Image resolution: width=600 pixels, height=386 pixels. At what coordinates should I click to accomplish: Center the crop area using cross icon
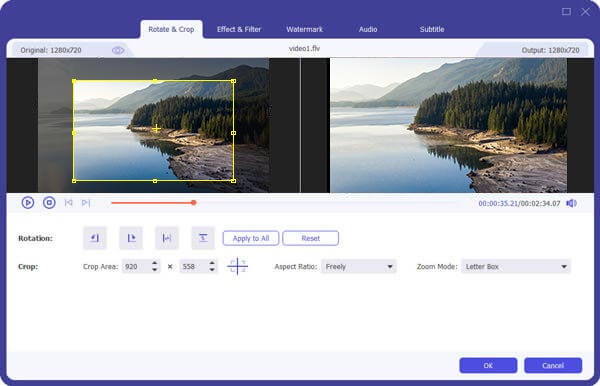tap(237, 266)
